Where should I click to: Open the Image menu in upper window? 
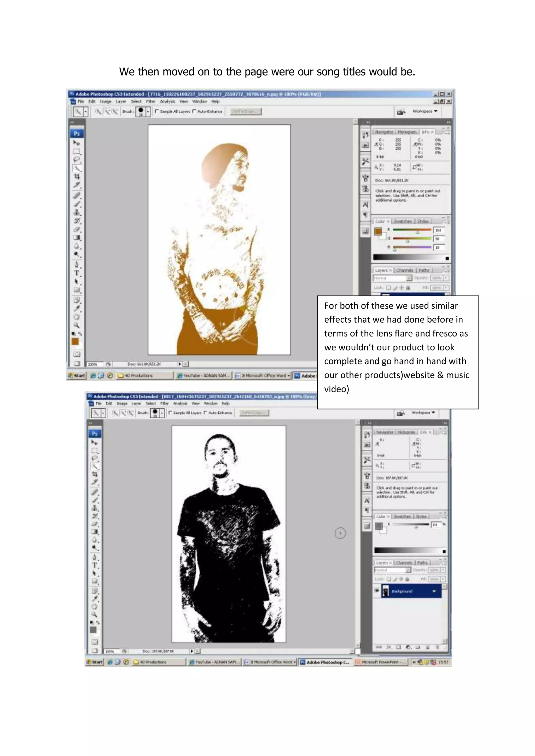tap(106, 101)
